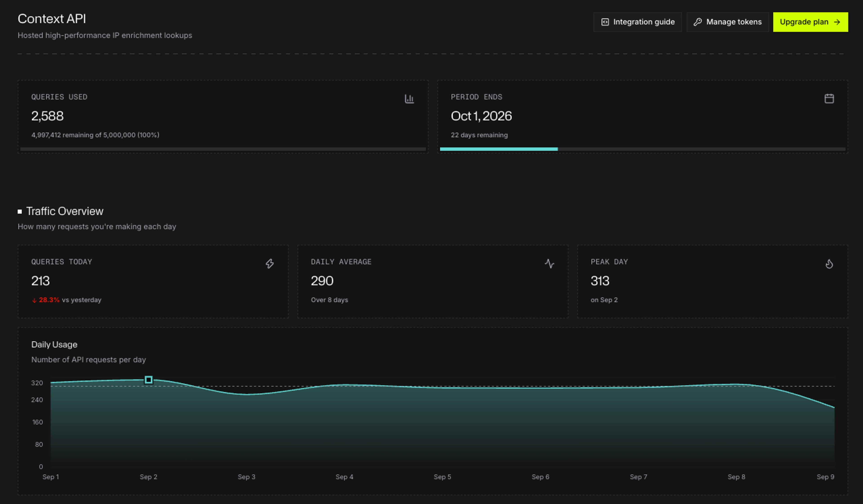863x504 pixels.
Task: Click the 213 queries today value
Action: (40, 281)
